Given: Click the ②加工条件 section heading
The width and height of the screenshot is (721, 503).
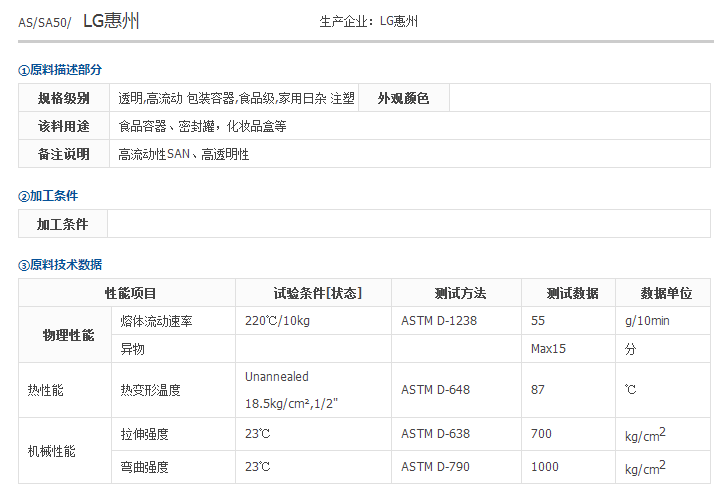Looking at the screenshot, I should pyautogui.click(x=48, y=196).
